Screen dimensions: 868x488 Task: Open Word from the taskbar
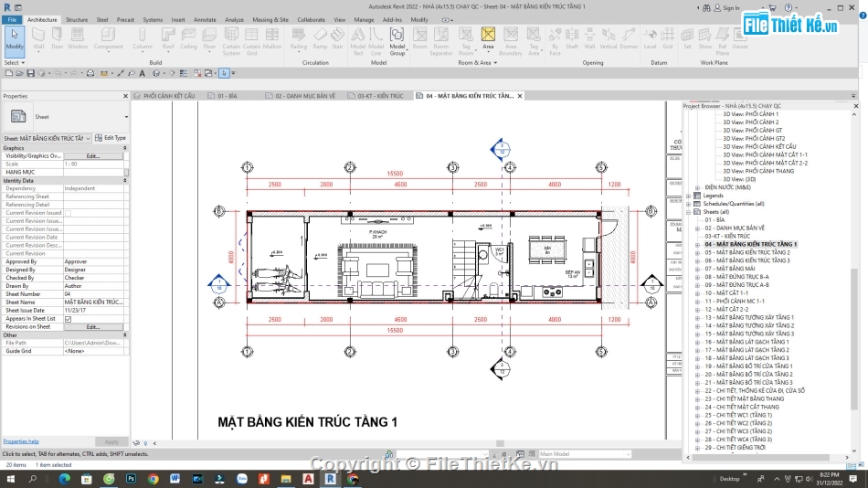(175, 479)
